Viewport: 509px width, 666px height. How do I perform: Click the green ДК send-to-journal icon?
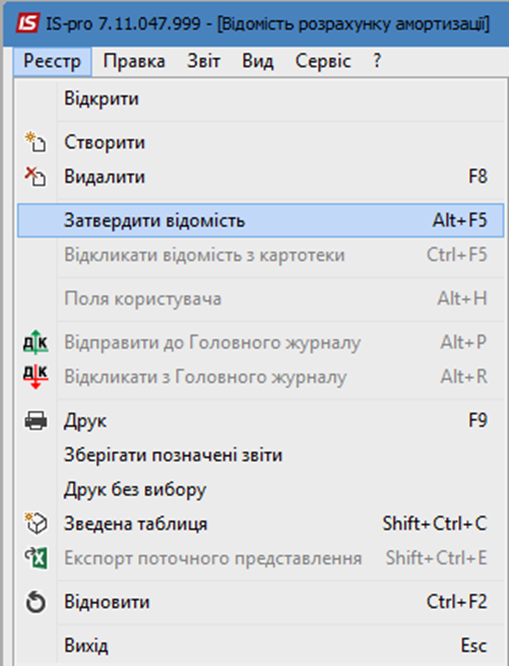tap(36, 342)
